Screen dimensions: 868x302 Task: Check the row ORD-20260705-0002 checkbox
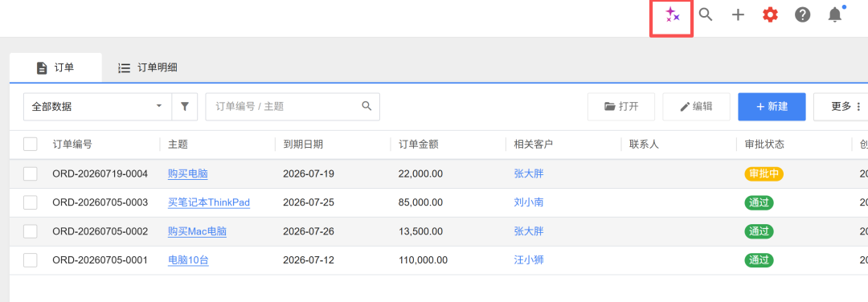click(31, 231)
